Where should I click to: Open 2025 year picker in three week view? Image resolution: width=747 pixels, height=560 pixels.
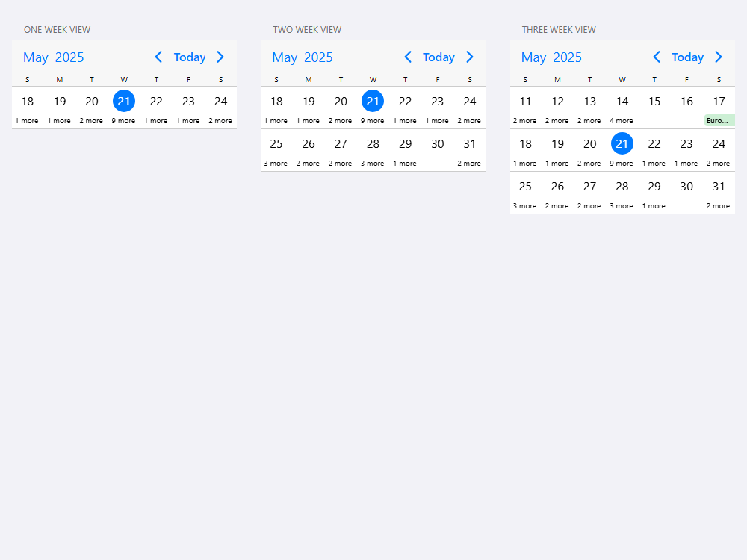[568, 57]
